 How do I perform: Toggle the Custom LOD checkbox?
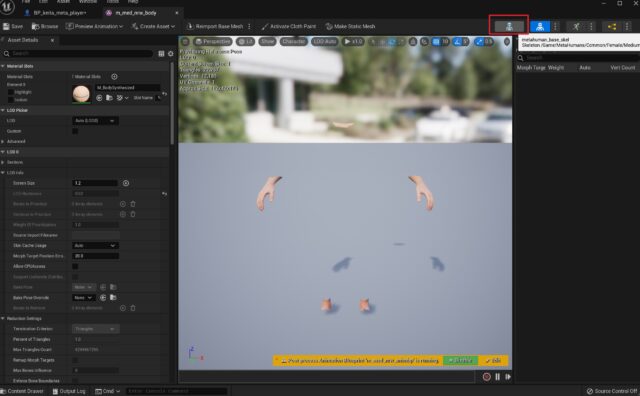coord(75,131)
